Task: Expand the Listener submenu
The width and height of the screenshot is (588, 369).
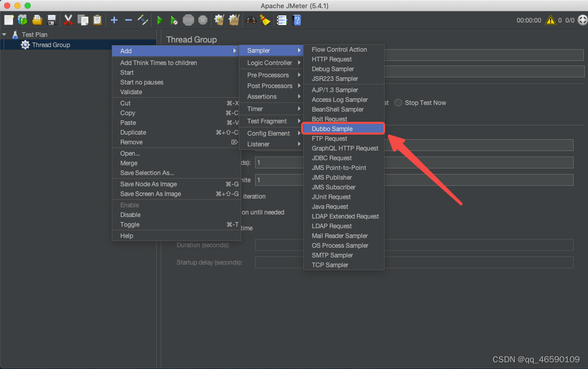Action: pyautogui.click(x=271, y=144)
